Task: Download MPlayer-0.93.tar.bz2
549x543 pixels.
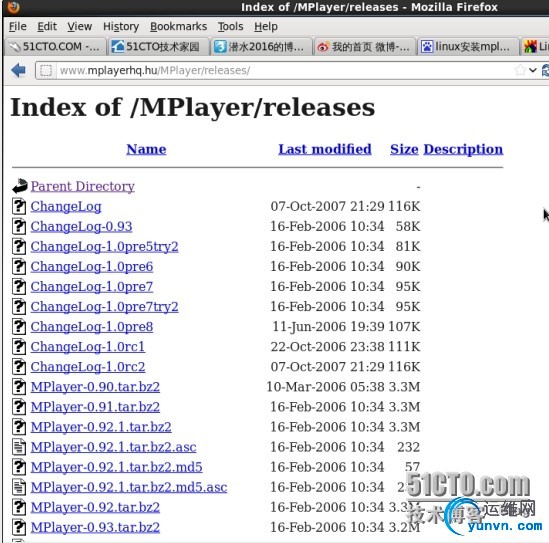Action: point(95,527)
